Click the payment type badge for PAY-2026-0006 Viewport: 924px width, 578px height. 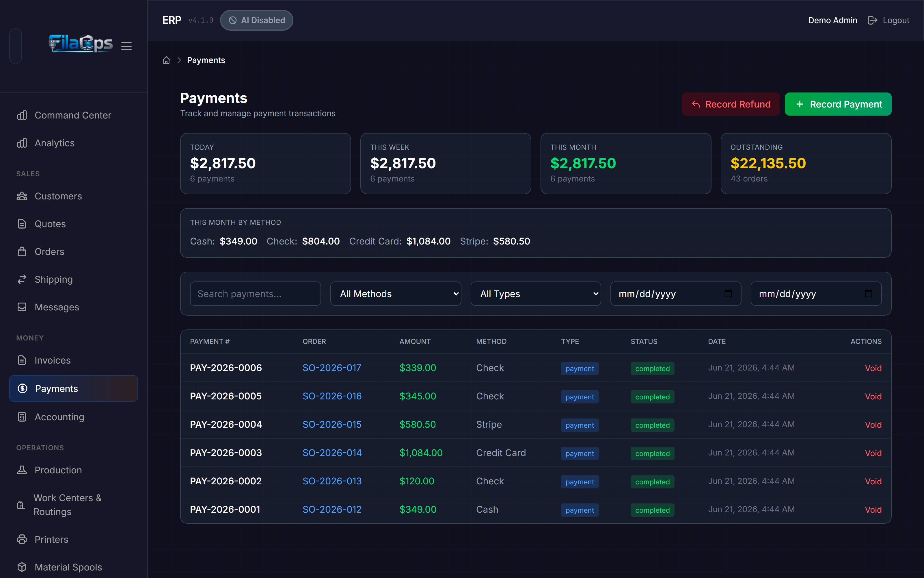pyautogui.click(x=579, y=368)
